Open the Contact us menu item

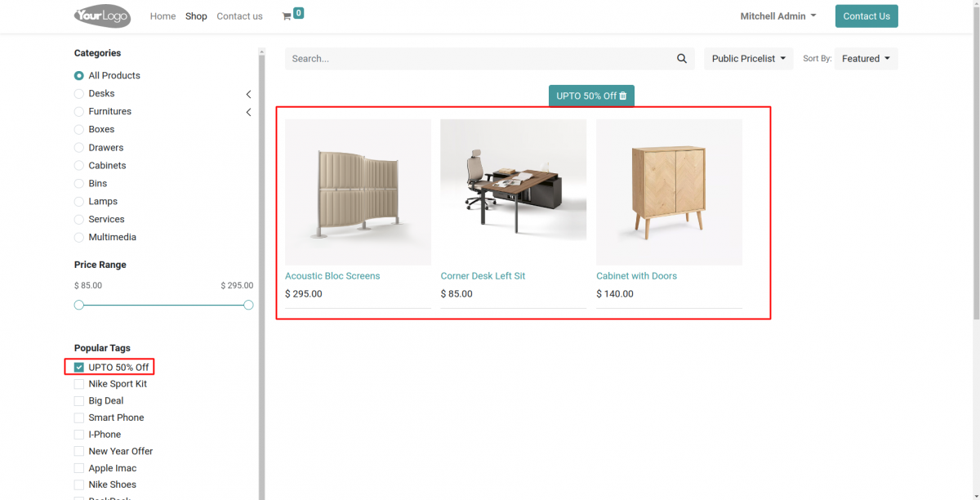tap(239, 16)
